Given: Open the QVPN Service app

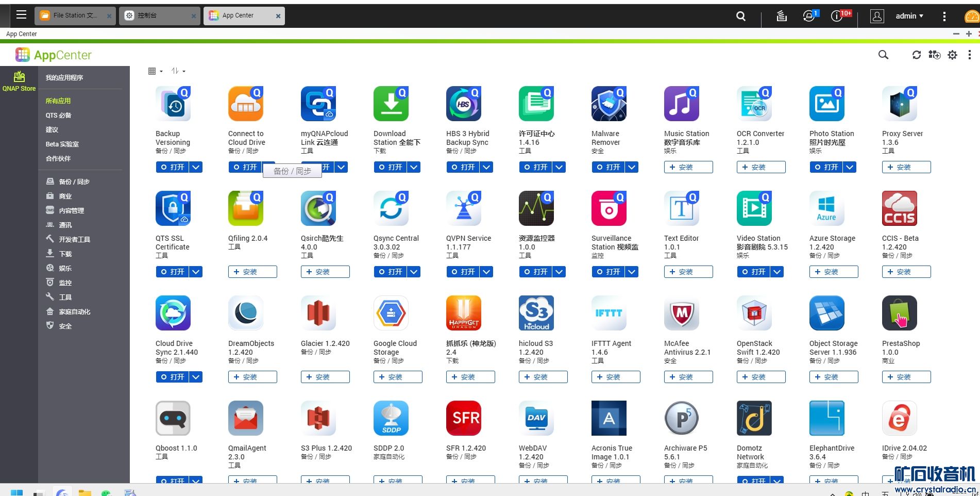Looking at the screenshot, I should pyautogui.click(x=463, y=272).
